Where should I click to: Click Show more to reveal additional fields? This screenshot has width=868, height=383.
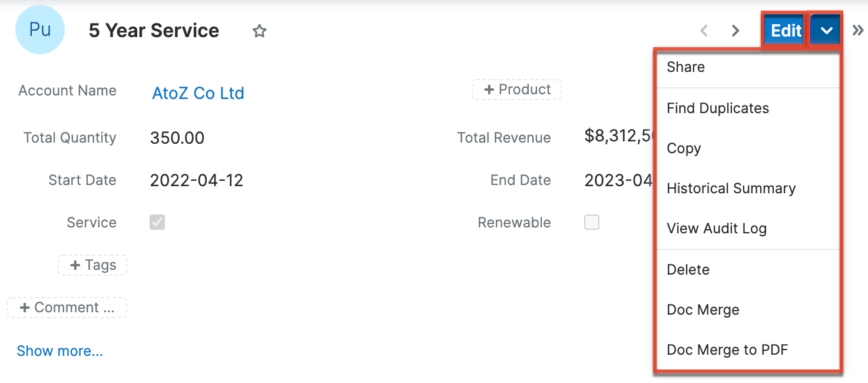pyautogui.click(x=59, y=351)
